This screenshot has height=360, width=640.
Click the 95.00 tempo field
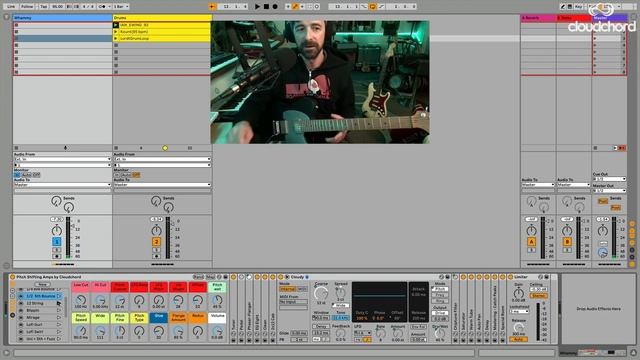click(58, 7)
